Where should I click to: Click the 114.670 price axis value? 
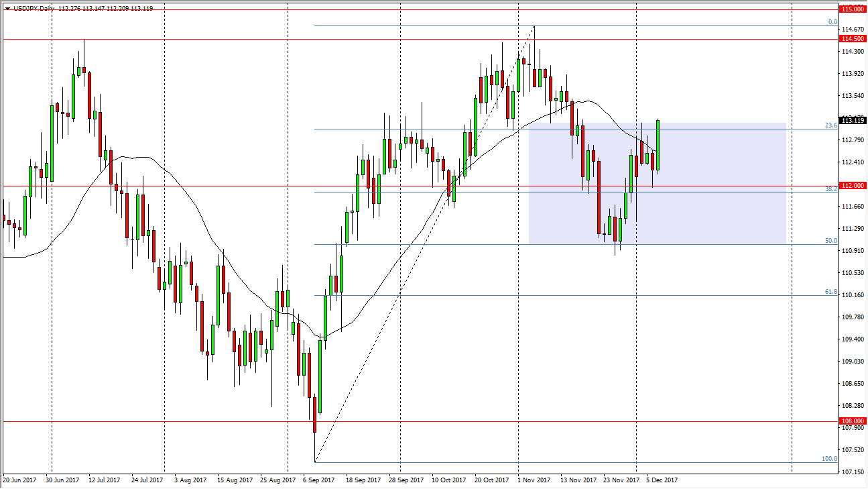coord(852,30)
